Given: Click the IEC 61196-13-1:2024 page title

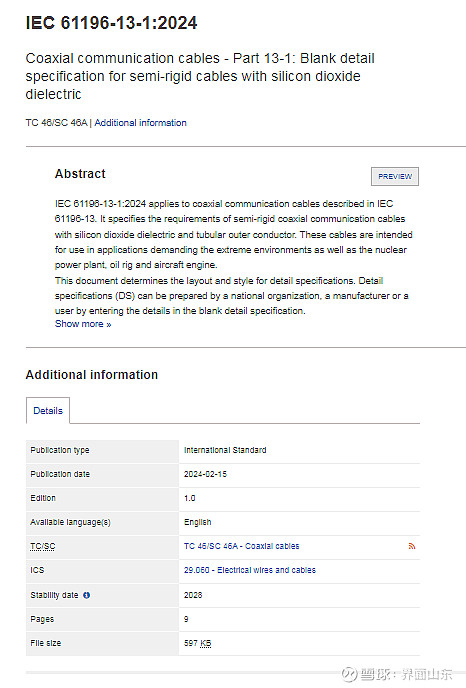Looking at the screenshot, I should coord(111,23).
